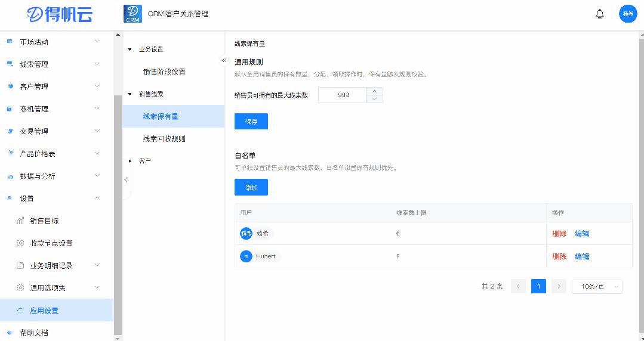Click the 应用设置 icon
The image size is (644, 341).
click(20, 310)
